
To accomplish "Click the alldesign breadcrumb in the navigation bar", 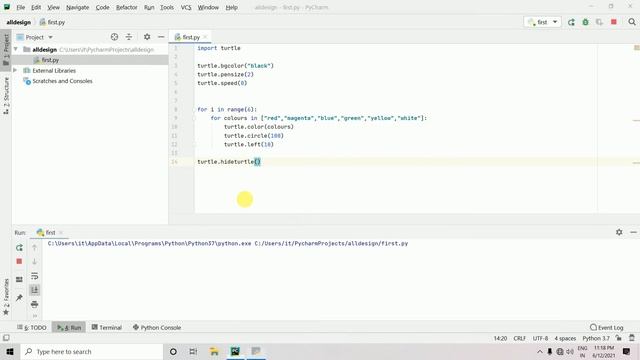I will pyautogui.click(x=18, y=22).
